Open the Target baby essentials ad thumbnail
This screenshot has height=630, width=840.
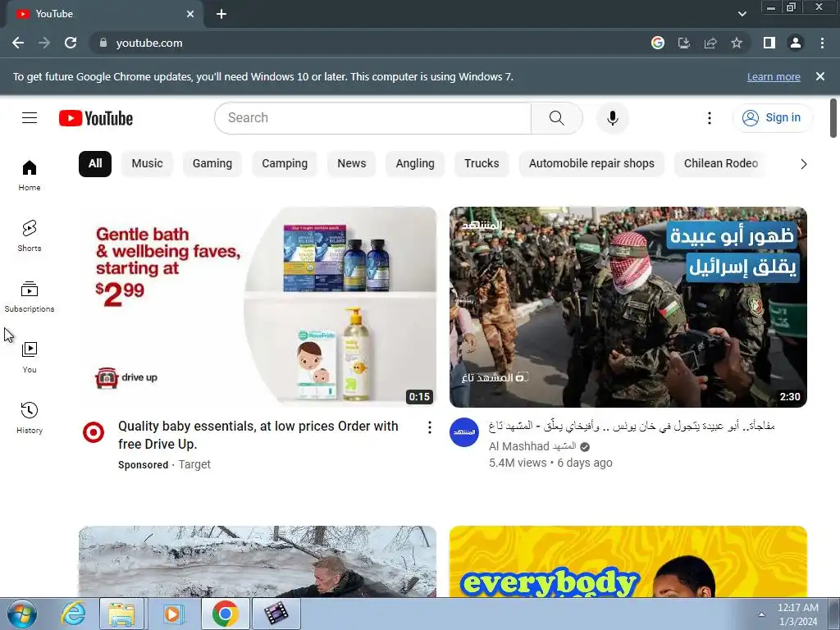tap(258, 307)
